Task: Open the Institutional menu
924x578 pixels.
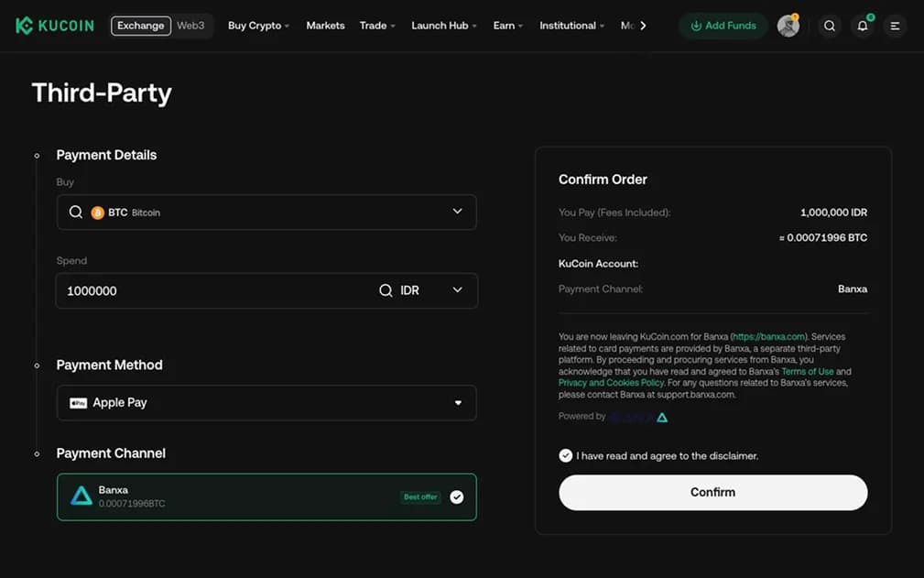Action: pos(571,26)
